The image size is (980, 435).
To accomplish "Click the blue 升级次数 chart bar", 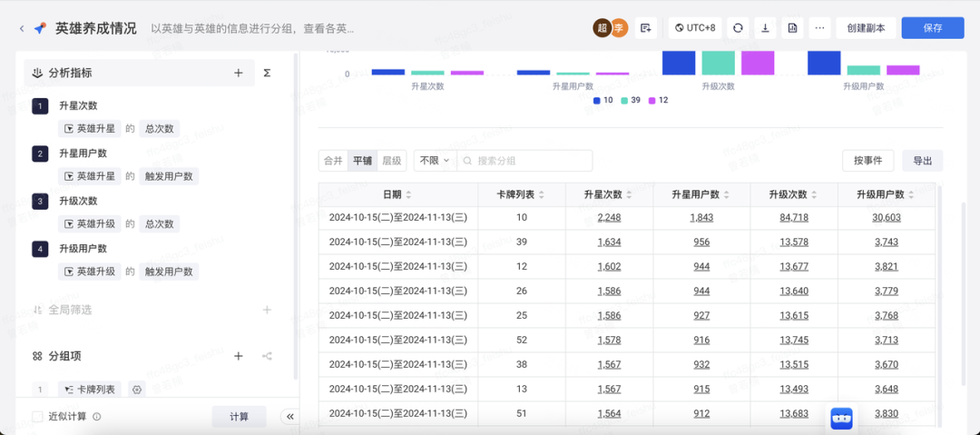I will point(679,63).
